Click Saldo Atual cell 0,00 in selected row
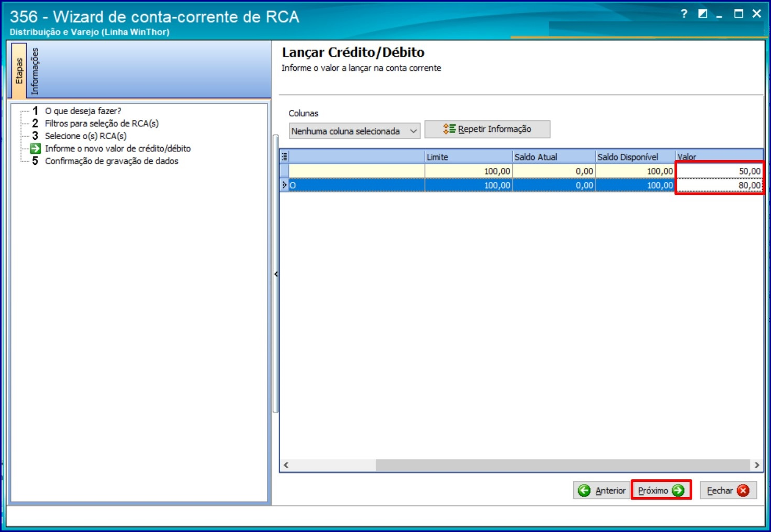This screenshot has width=771, height=532. click(x=554, y=185)
